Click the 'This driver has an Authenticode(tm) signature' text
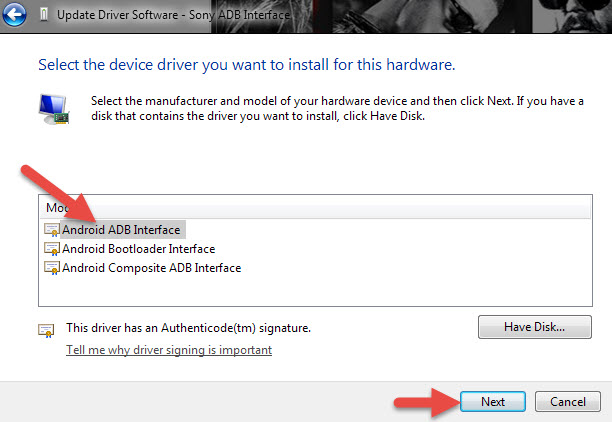 pyautogui.click(x=188, y=327)
